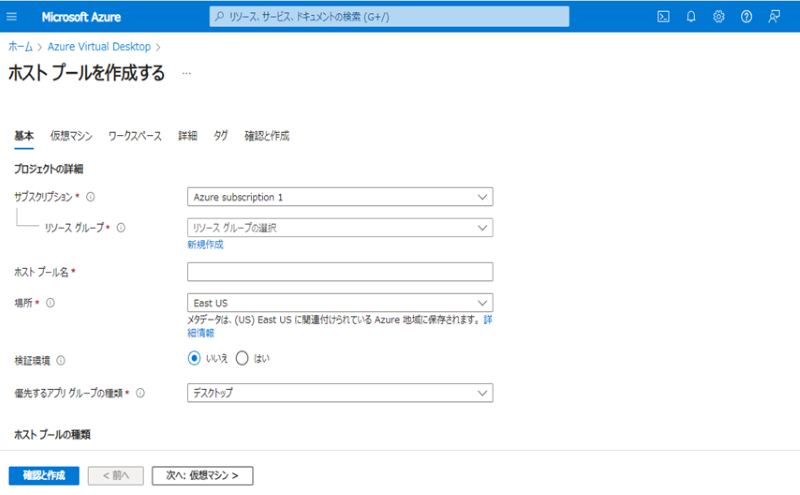Open リソース グループの選択 dropdown
The image size is (800, 495).
pyautogui.click(x=340, y=228)
